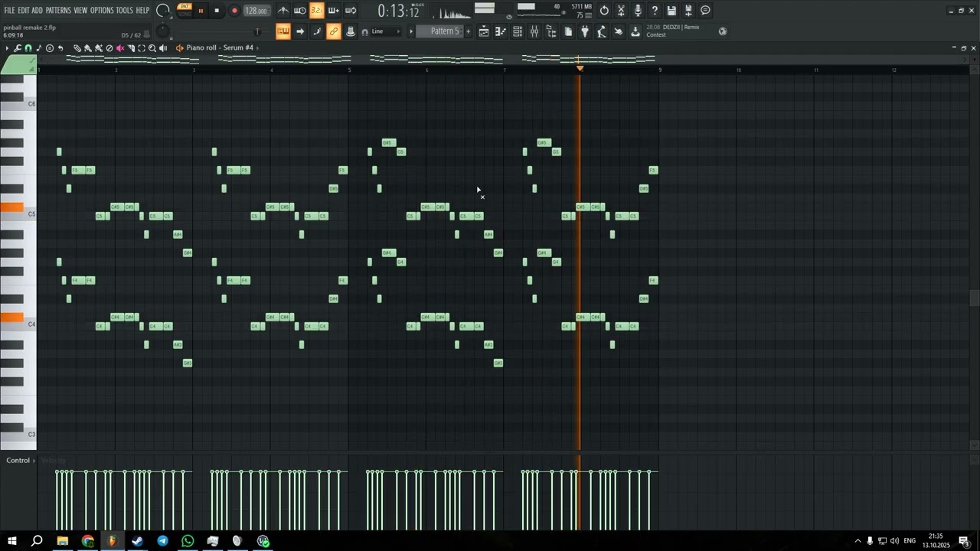
Task: Select the Playback speaker tool
Action: tap(163, 47)
